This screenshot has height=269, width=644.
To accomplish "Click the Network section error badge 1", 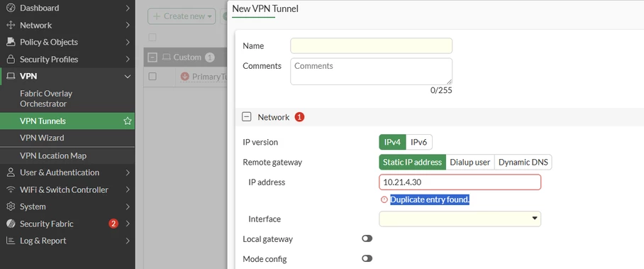I will [x=299, y=117].
